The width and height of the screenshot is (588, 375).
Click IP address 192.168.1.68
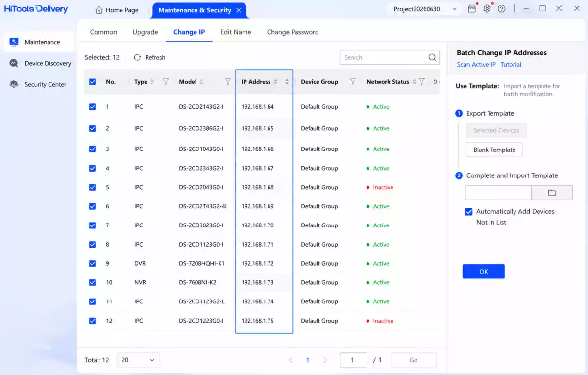pos(257,187)
